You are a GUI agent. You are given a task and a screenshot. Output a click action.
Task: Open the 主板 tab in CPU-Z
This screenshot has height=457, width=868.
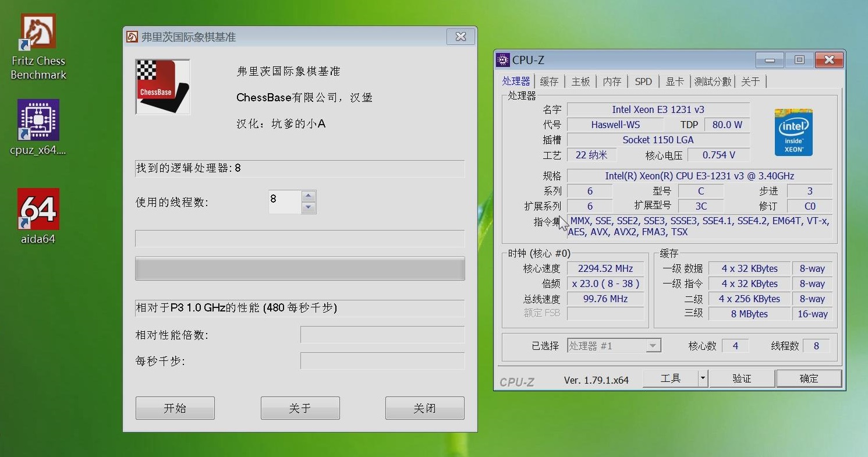pyautogui.click(x=580, y=82)
